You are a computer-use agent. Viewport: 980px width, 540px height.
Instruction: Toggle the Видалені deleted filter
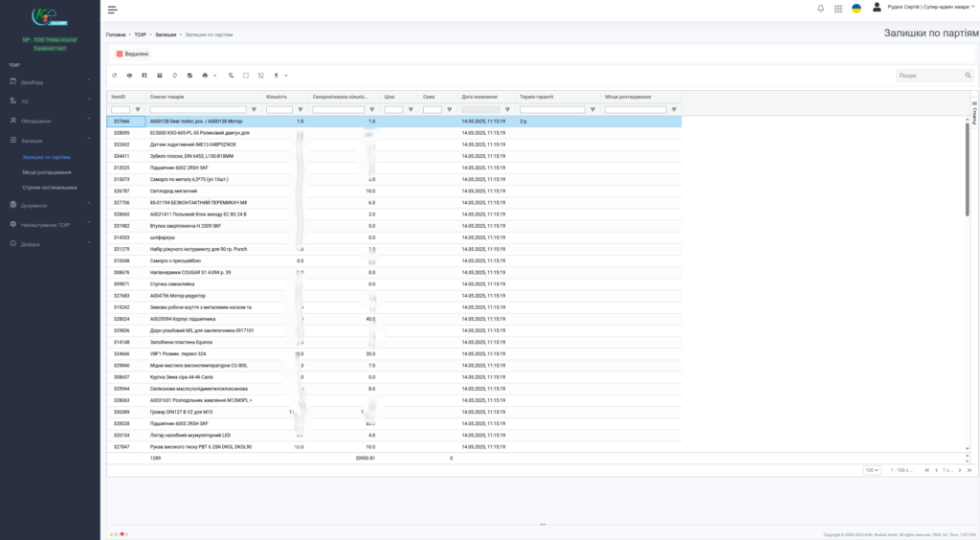[x=132, y=54]
